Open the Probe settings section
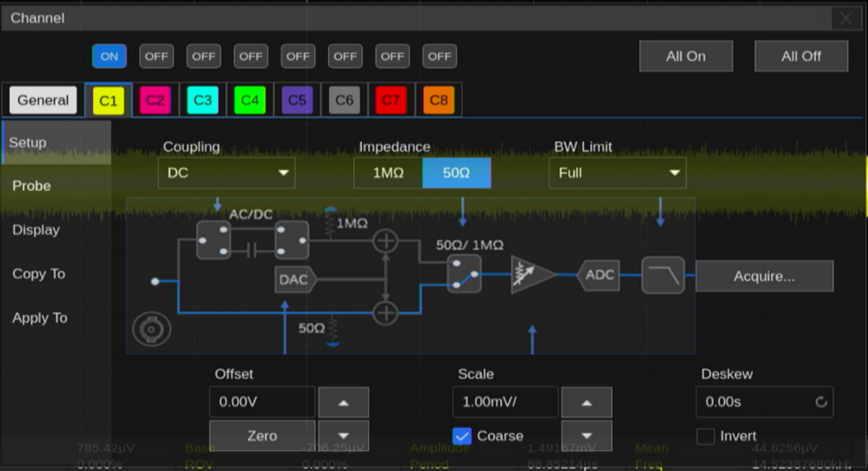The height and width of the screenshot is (471, 868). click(32, 186)
